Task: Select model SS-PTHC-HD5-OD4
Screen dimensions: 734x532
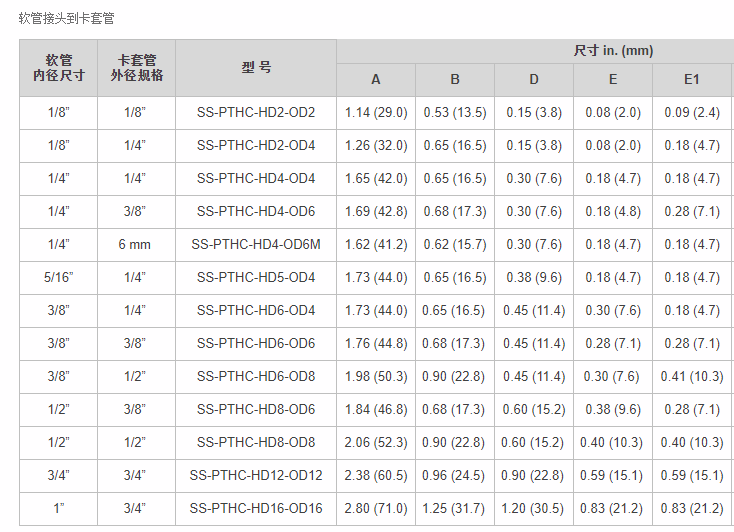Action: (x=256, y=277)
